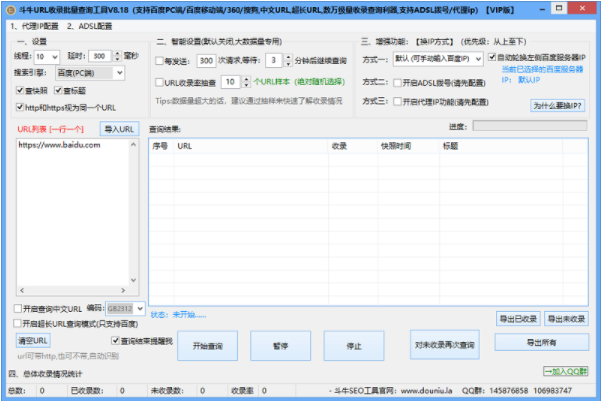Increase the URL sample count up arrow
The width and height of the screenshot is (602, 401).
[246, 79]
